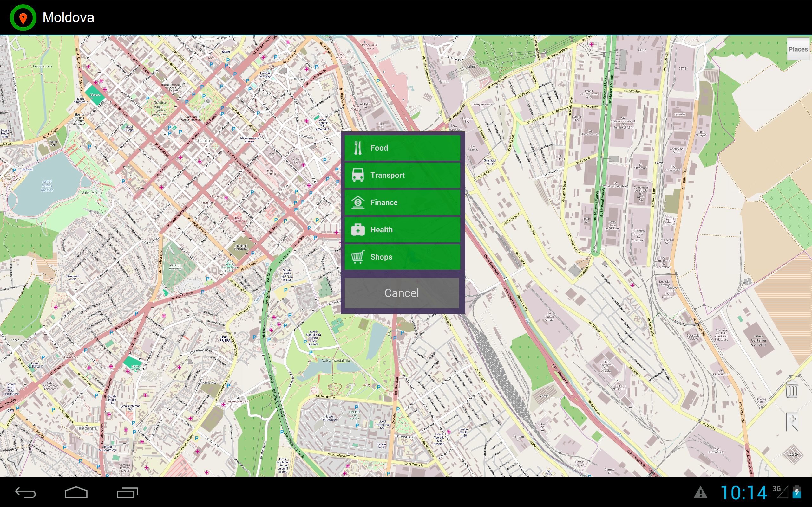Viewport: 812px width, 507px height.
Task: Choose the Transport category
Action: click(402, 175)
